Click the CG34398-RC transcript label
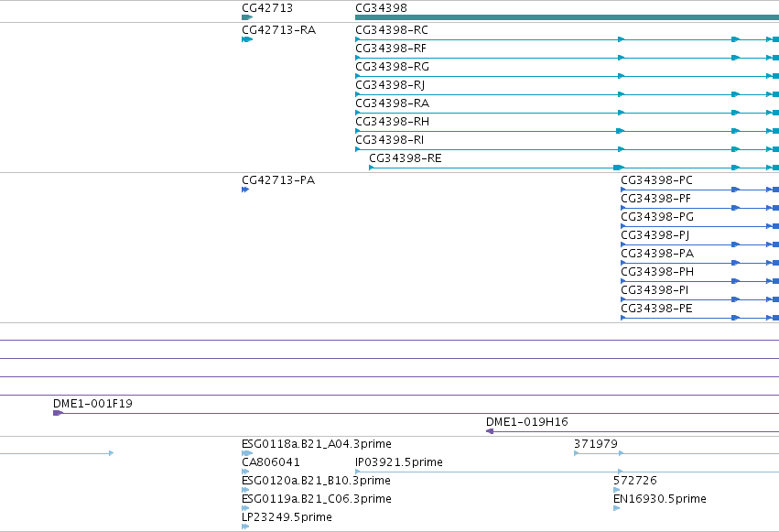The height and width of the screenshot is (532, 779). point(392,30)
